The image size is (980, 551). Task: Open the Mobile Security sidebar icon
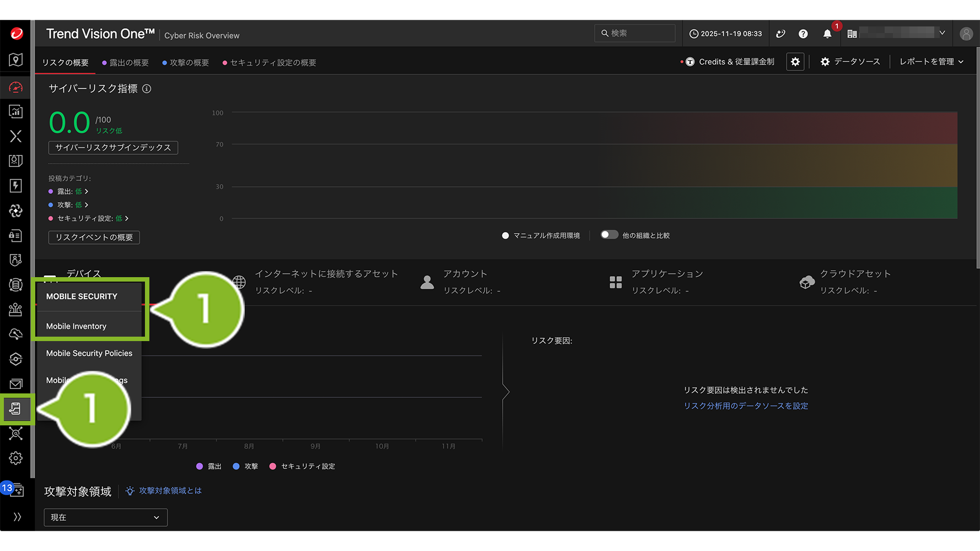[16, 409]
